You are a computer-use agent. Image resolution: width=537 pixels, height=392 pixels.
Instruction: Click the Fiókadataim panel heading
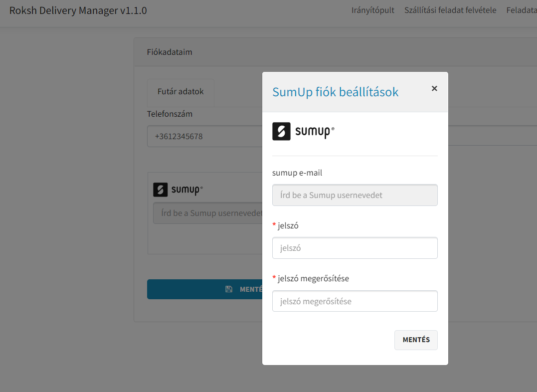tap(170, 52)
